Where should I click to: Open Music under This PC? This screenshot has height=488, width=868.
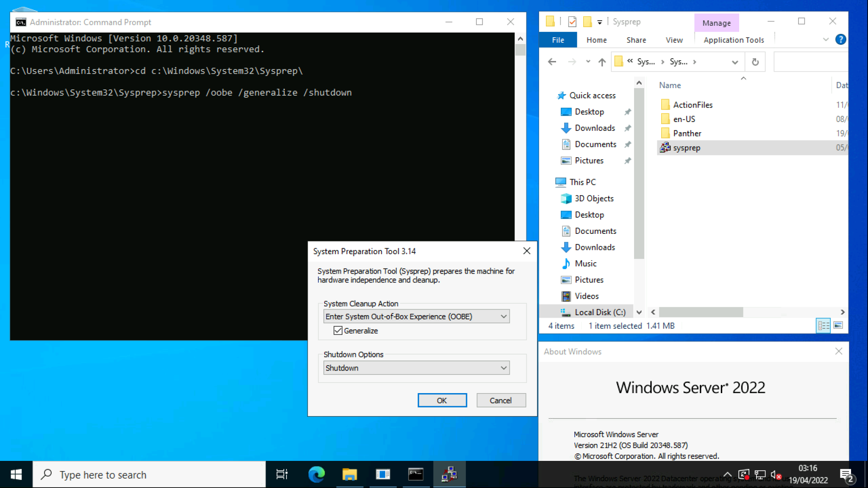click(x=585, y=263)
